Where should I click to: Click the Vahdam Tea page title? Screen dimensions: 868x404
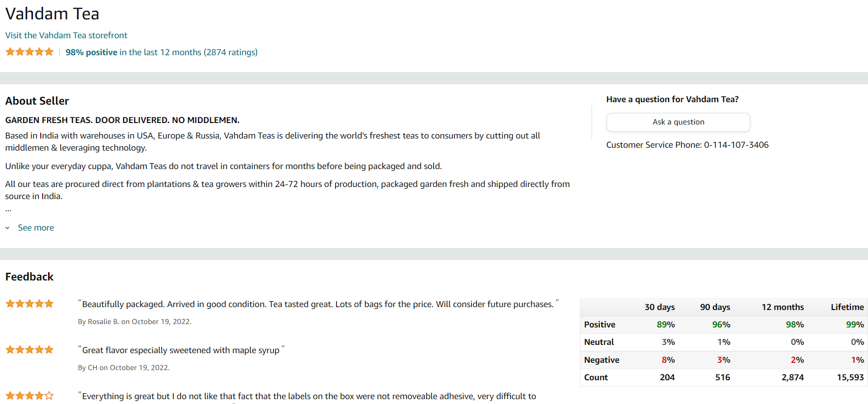tap(52, 14)
